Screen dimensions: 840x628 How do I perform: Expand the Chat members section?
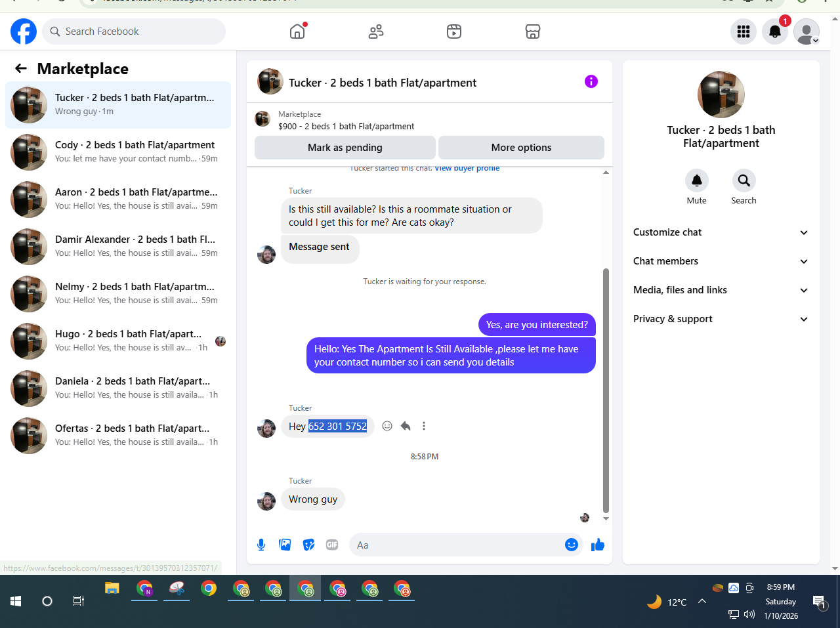(721, 261)
